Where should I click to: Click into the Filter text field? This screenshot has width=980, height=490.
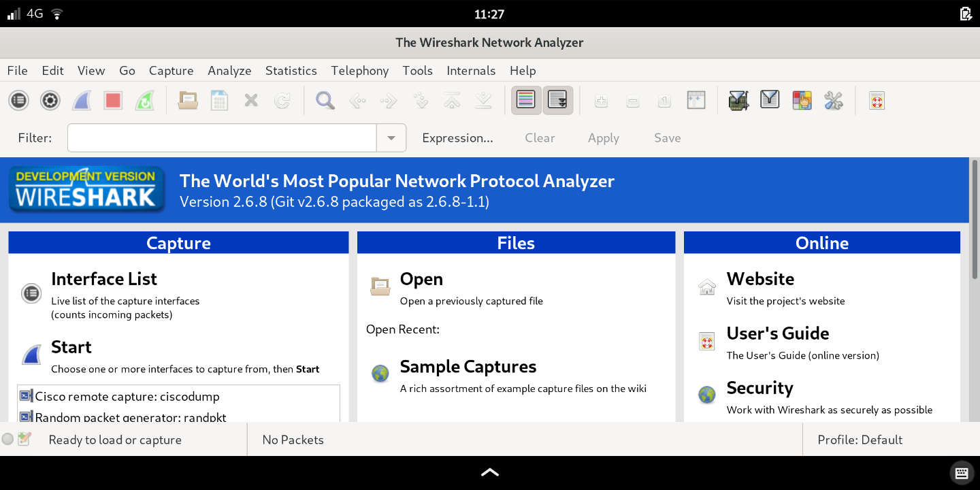[x=222, y=138]
